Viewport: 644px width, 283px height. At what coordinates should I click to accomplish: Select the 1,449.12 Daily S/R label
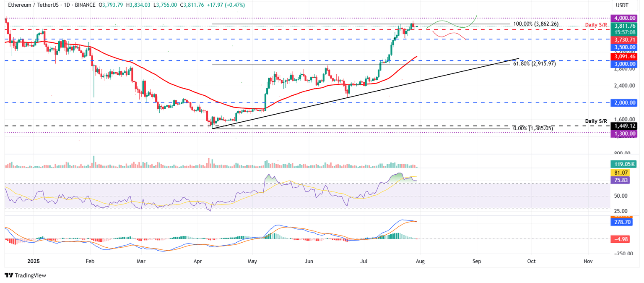pyautogui.click(x=623, y=126)
